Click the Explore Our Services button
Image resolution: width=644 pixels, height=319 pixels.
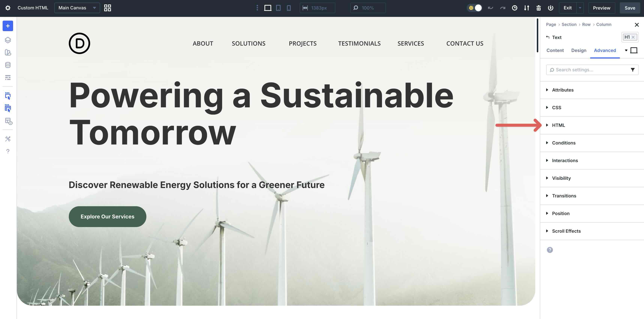[107, 216]
